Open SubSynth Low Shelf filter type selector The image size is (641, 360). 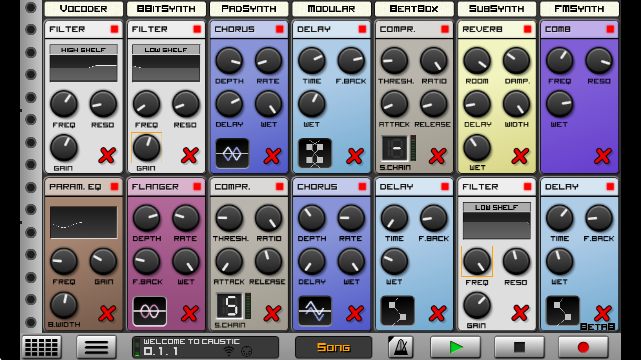pos(497,207)
